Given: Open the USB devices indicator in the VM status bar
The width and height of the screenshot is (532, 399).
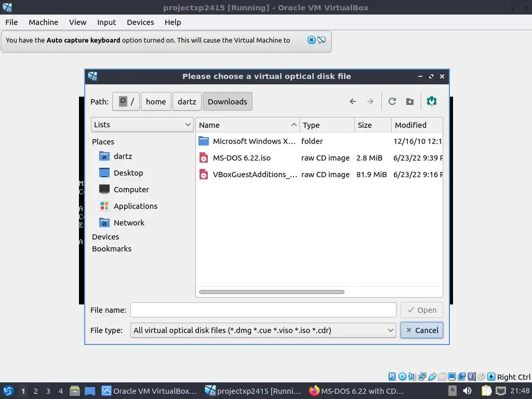Looking at the screenshot, I should tap(432, 376).
